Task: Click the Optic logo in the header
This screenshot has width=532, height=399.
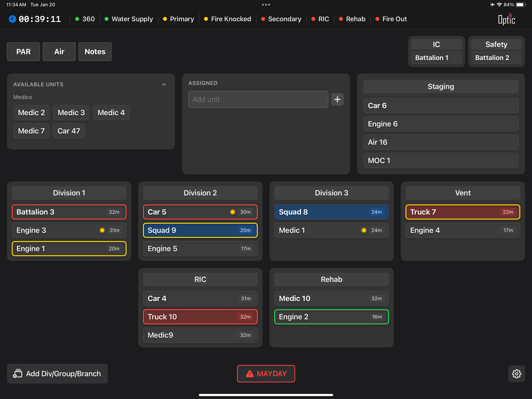Action: click(506, 20)
